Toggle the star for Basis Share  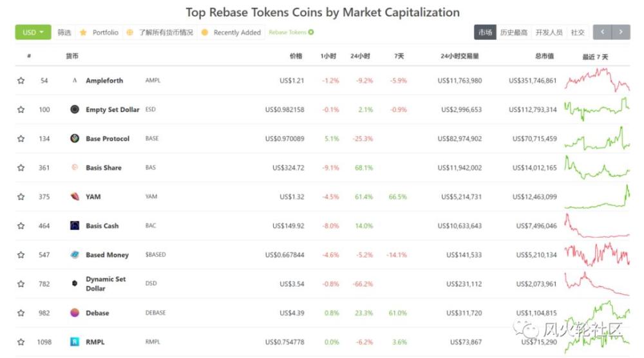(21, 168)
